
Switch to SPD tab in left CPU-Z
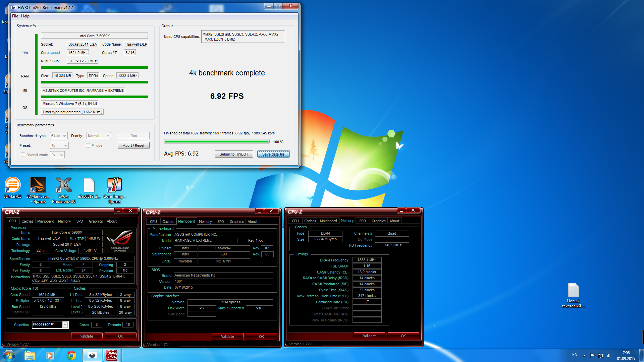pos(79,221)
